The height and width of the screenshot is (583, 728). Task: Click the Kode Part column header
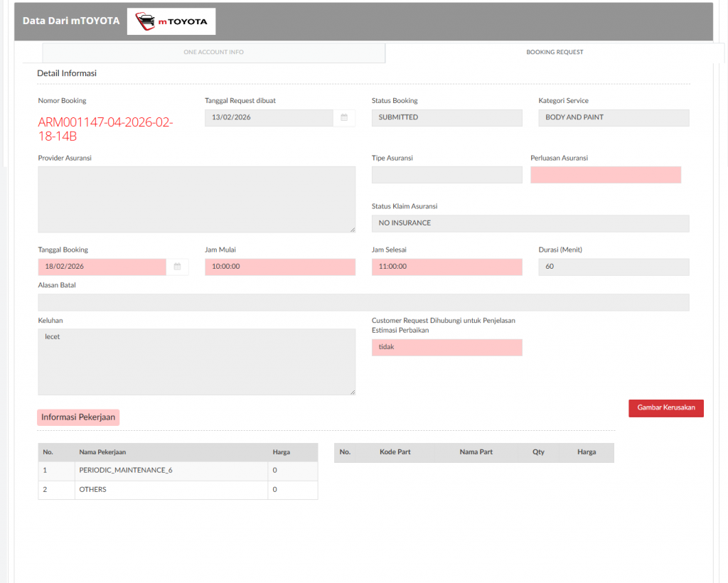395,452
